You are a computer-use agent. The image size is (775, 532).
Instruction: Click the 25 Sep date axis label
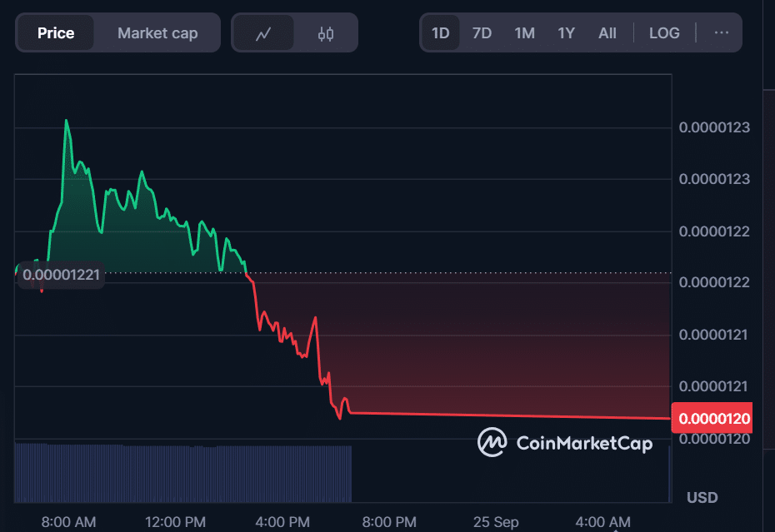point(496,522)
